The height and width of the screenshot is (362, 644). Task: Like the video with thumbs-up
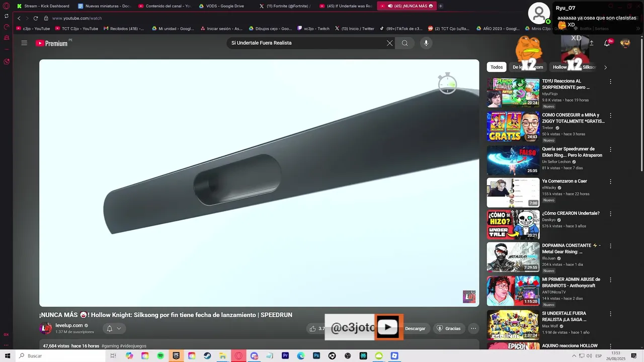312,328
